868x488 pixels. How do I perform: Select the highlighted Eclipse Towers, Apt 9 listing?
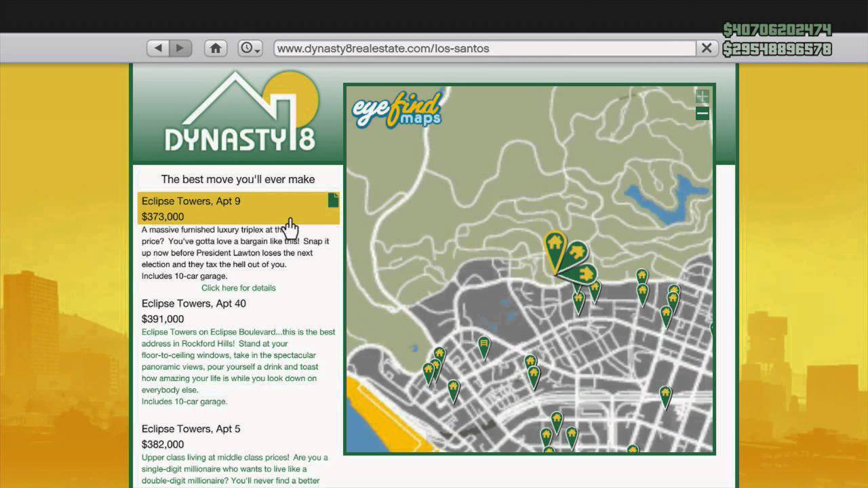pos(239,208)
